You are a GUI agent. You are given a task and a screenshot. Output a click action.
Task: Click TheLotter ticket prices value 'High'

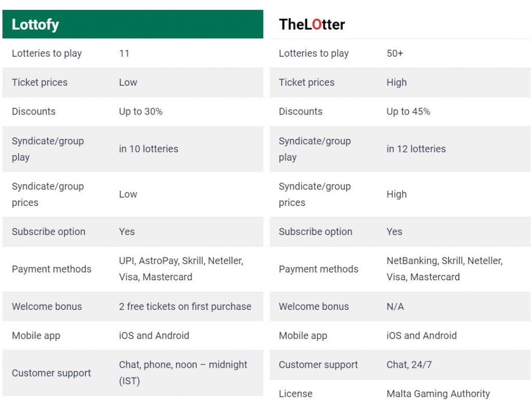[x=396, y=83]
